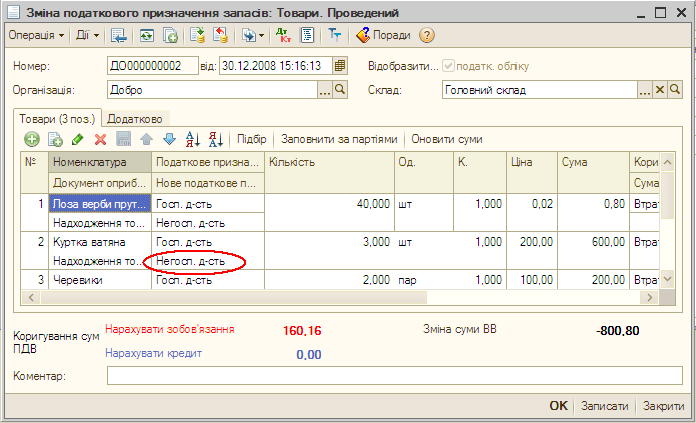The image size is (696, 423).
Task: Click table vertical scrollbar down arrow
Action: coord(667,280)
